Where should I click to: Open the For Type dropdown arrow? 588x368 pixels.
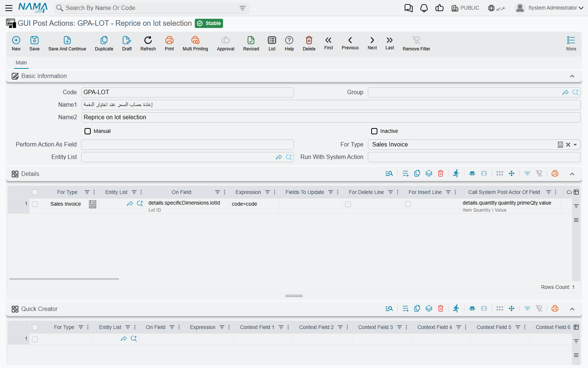pos(576,145)
